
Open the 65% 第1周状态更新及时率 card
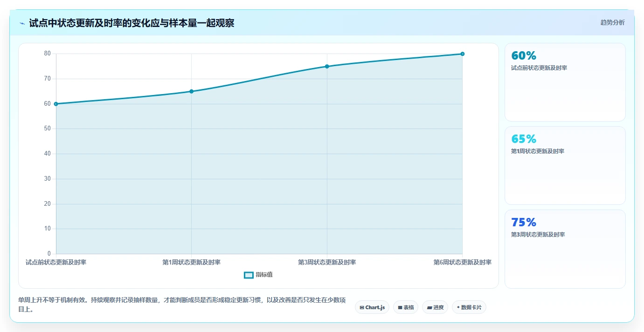click(565, 166)
